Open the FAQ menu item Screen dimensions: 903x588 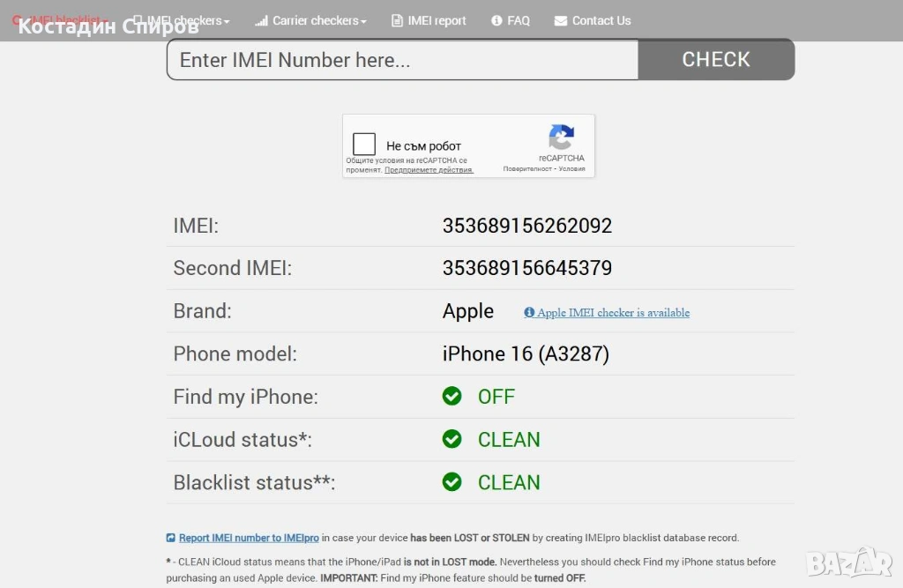[511, 20]
